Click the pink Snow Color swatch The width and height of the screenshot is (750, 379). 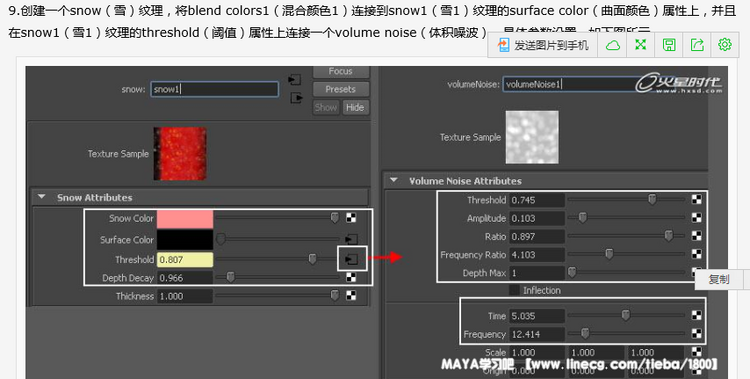(x=185, y=219)
